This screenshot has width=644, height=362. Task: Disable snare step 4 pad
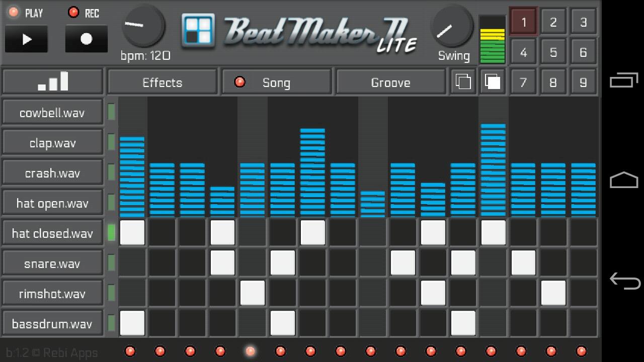pyautogui.click(x=222, y=262)
